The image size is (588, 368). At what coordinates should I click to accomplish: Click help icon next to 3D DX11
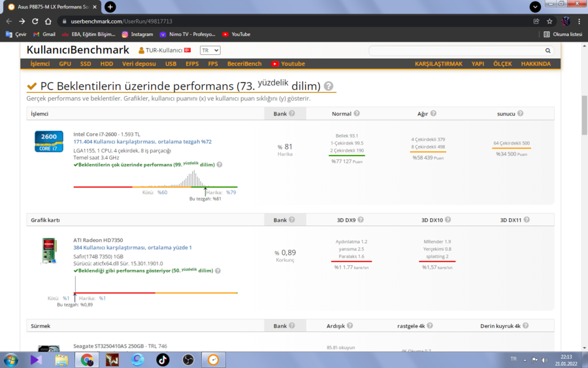point(527,220)
